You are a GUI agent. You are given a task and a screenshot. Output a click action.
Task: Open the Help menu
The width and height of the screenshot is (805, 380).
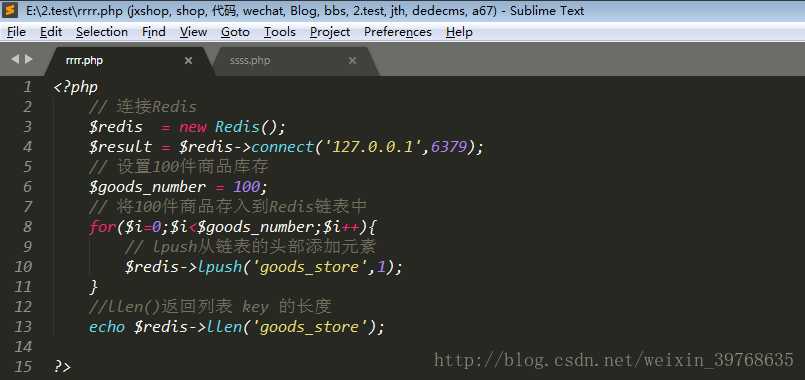(x=459, y=32)
